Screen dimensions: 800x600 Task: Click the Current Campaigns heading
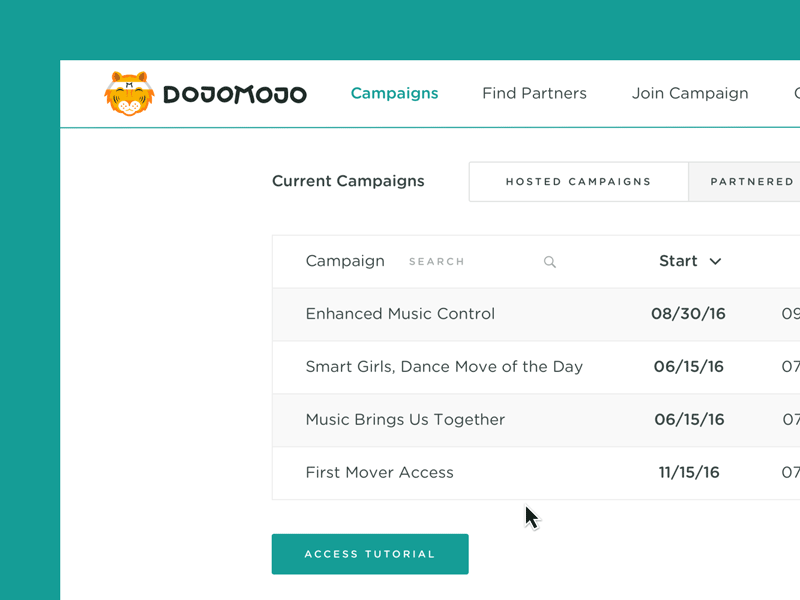pyautogui.click(x=348, y=181)
